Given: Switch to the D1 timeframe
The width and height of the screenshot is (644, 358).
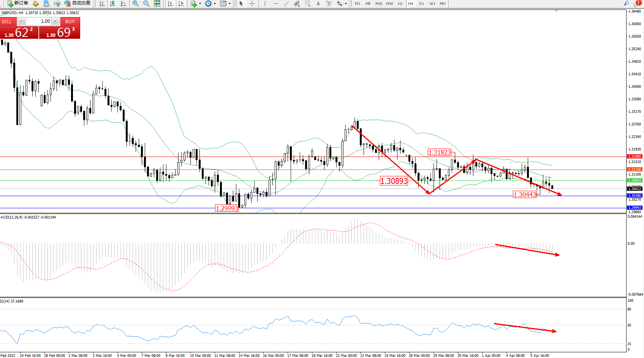Looking at the screenshot, I should [421, 3].
